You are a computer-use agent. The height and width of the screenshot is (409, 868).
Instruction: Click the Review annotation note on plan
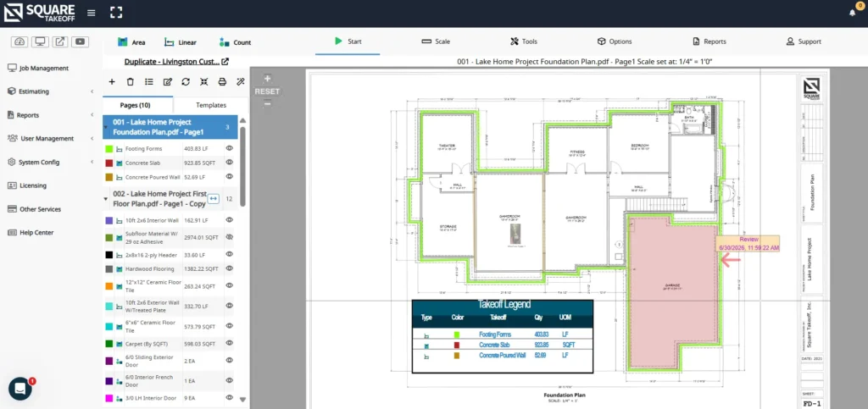[748, 244]
